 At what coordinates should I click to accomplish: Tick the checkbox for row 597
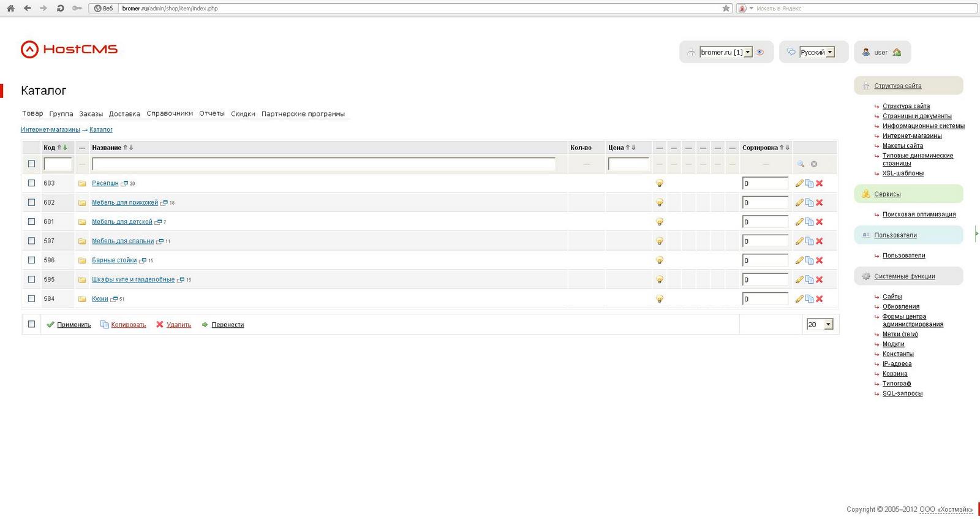[32, 241]
